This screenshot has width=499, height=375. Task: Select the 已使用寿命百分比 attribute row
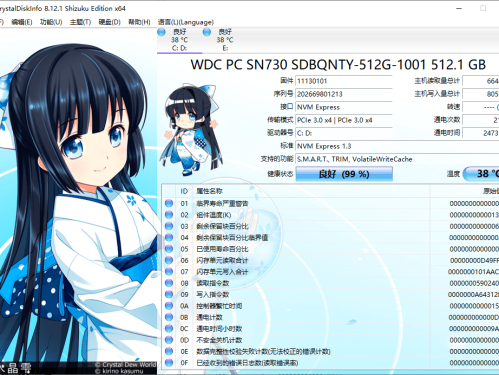point(330,249)
